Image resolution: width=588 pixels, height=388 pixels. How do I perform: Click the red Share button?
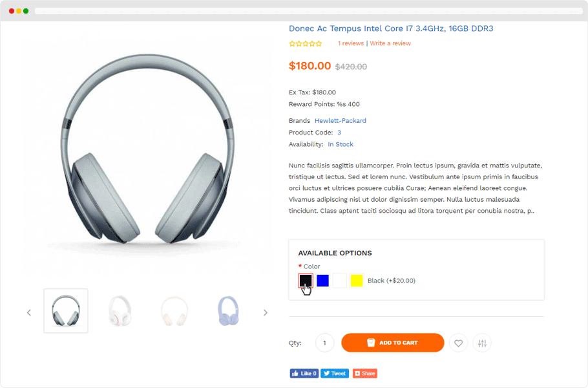(365, 373)
